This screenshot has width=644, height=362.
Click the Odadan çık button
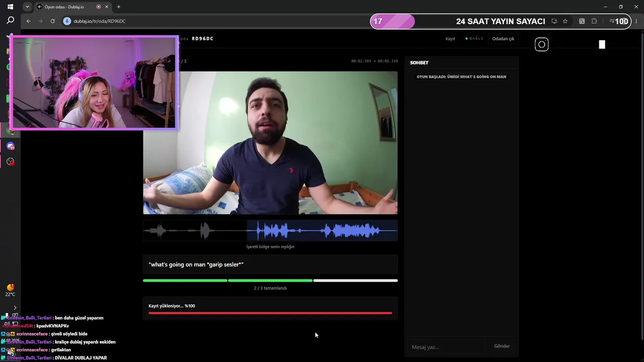[503, 39]
